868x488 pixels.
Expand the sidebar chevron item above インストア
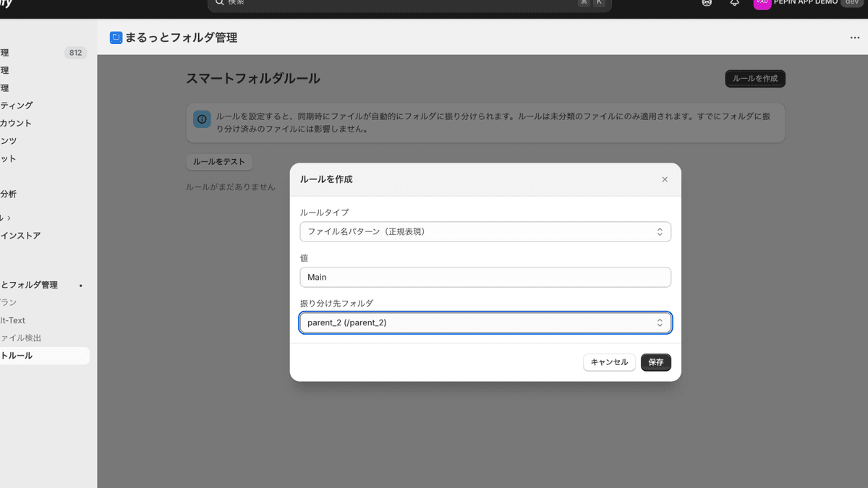tap(9, 218)
